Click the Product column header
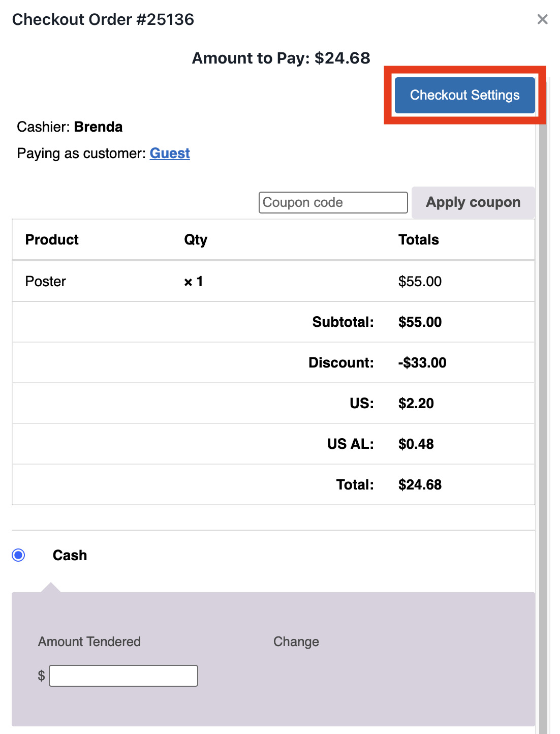This screenshot has height=734, width=560. point(52,240)
